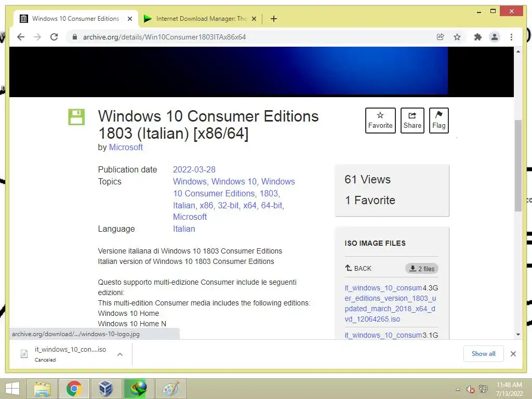Screen dimensions: 532x399
Task: Reload the archive.org page
Action: tap(54, 37)
